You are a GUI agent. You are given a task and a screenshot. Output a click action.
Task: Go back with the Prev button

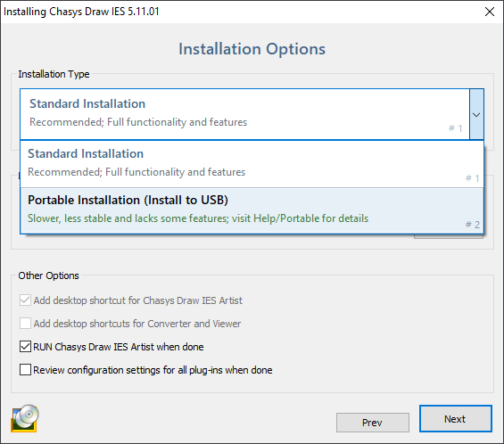pyautogui.click(x=373, y=423)
